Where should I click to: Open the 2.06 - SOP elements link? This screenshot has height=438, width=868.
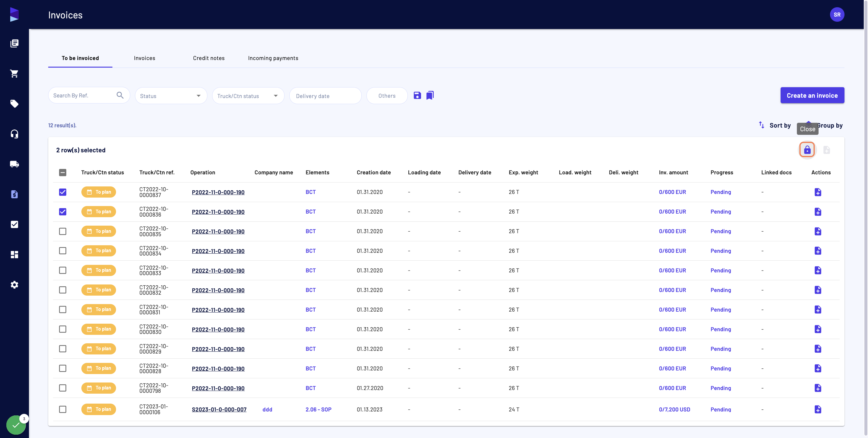pyautogui.click(x=319, y=409)
